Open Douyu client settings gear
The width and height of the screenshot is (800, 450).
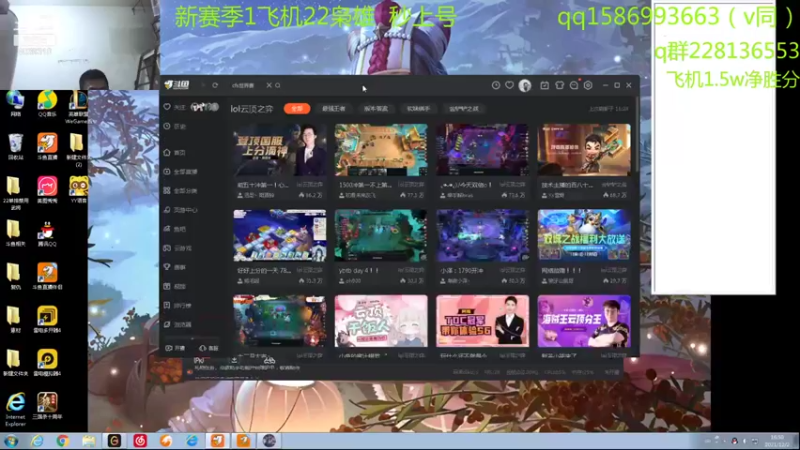pyautogui.click(x=588, y=85)
